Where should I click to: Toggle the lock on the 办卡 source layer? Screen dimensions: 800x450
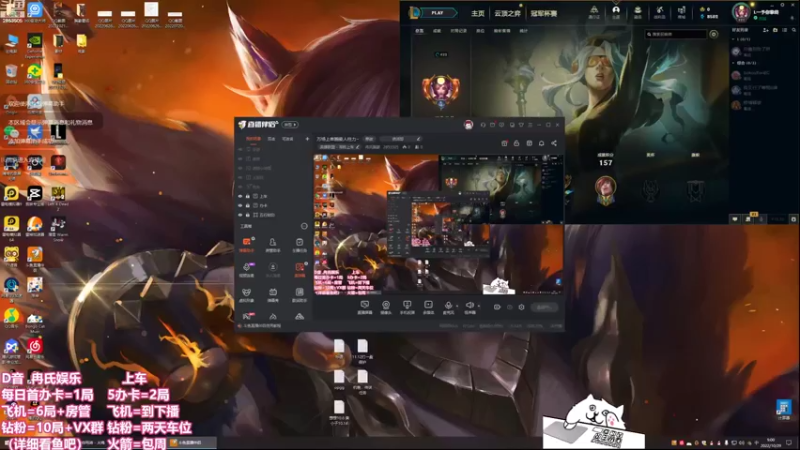tap(247, 206)
